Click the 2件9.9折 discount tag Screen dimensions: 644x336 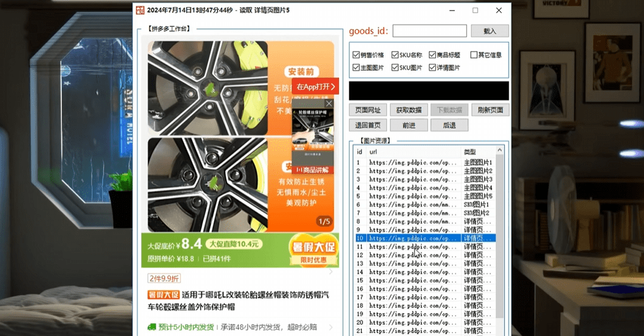tap(164, 278)
